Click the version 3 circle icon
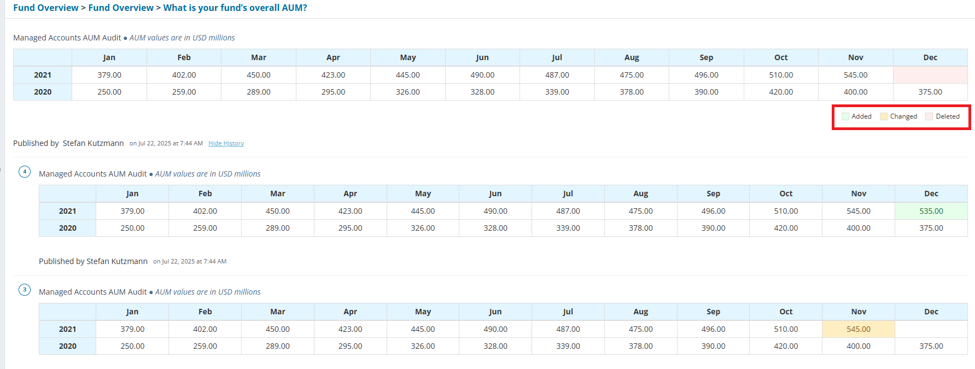The image size is (975, 369). click(24, 290)
